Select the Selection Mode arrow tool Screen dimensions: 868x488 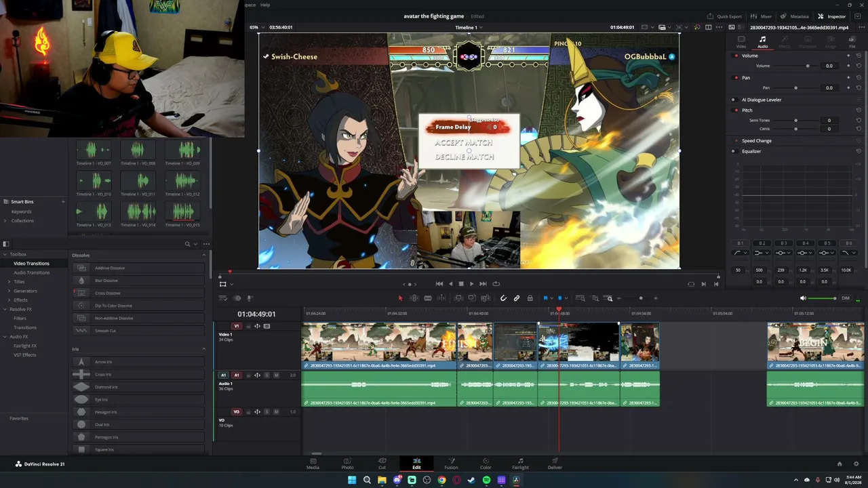400,298
